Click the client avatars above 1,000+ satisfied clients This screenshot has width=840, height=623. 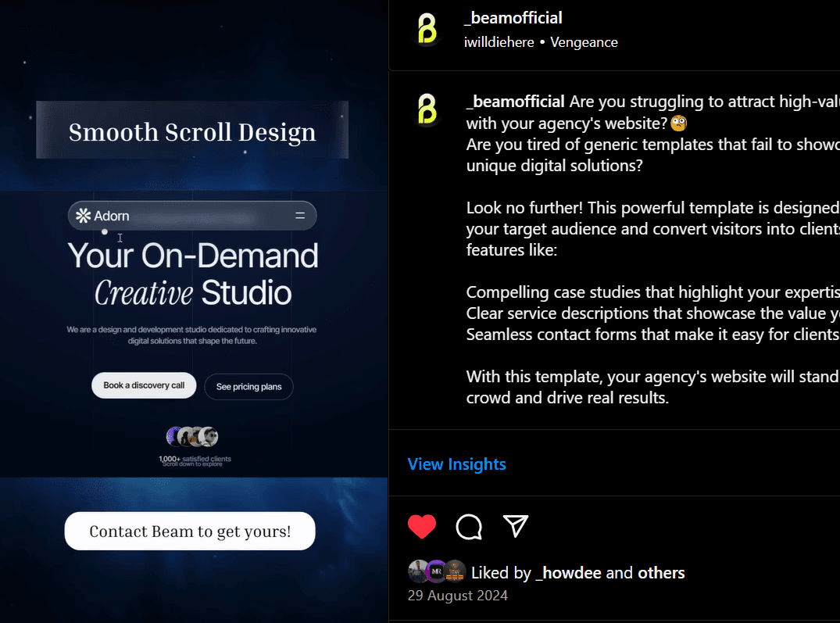pyautogui.click(x=192, y=437)
